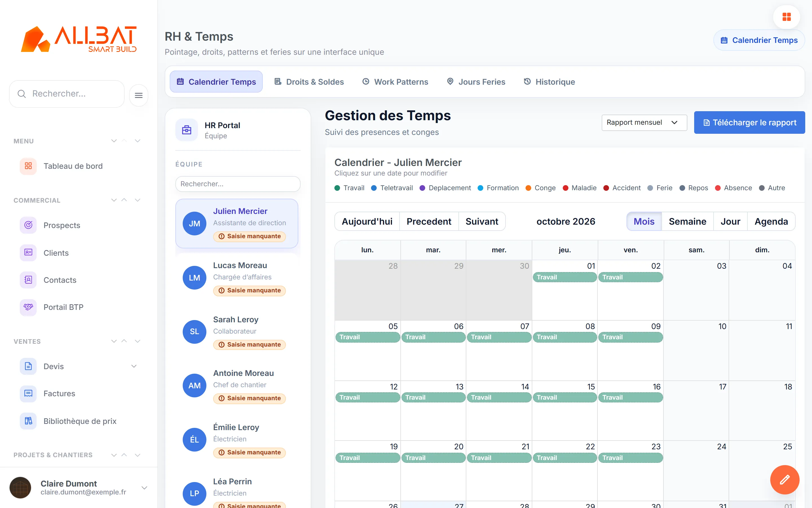
Task: Switch calendar to Mois view
Action: click(644, 222)
